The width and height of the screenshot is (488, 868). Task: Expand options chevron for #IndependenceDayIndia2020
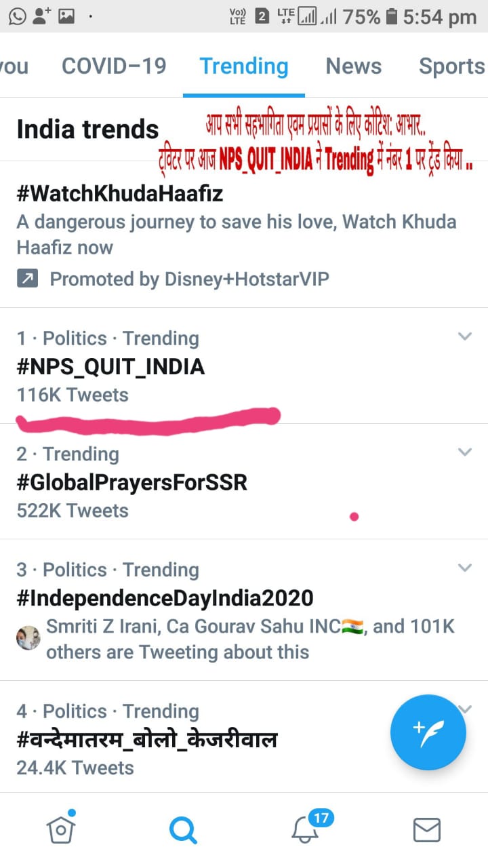tap(464, 568)
